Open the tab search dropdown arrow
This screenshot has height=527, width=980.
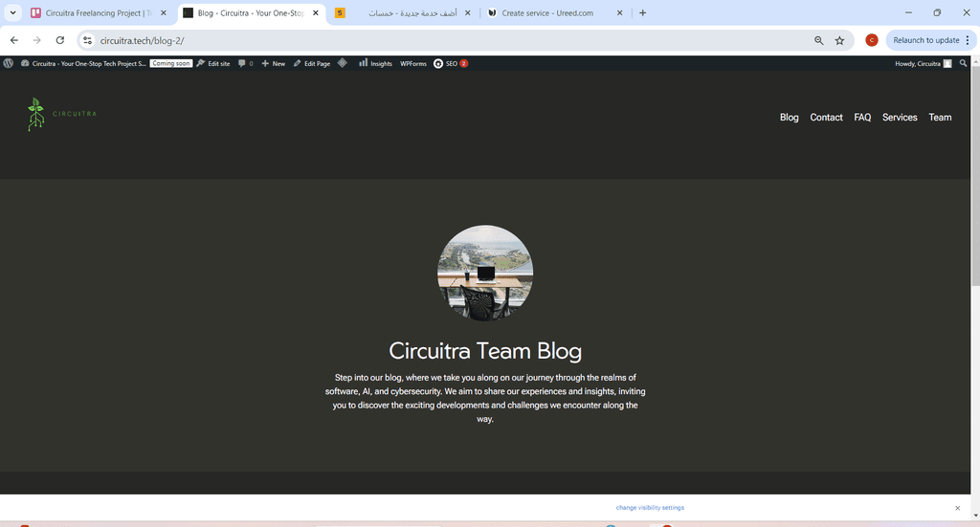click(x=12, y=12)
